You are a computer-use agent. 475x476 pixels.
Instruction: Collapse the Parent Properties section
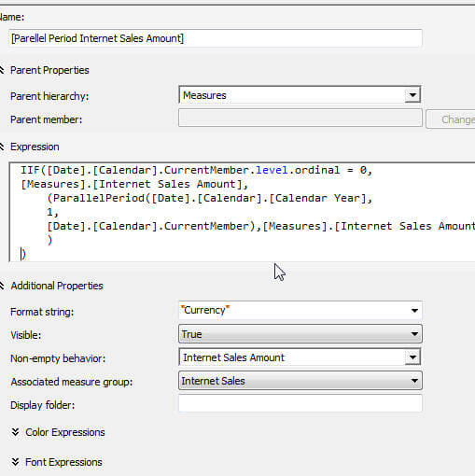click(x=2, y=70)
